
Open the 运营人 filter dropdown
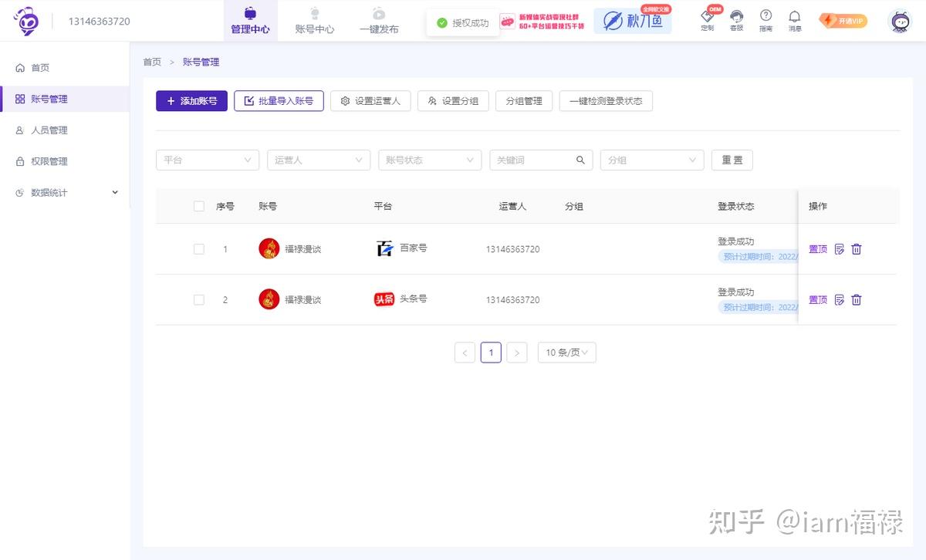[x=319, y=160]
